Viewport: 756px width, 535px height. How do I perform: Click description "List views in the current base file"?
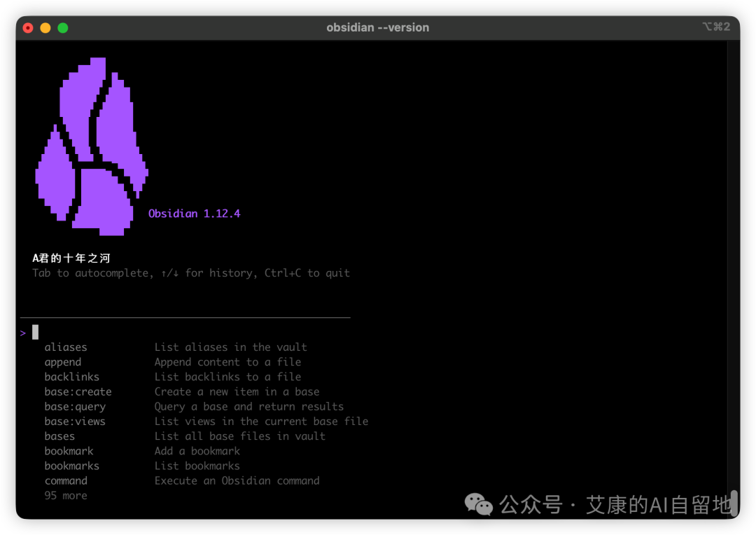click(x=261, y=422)
